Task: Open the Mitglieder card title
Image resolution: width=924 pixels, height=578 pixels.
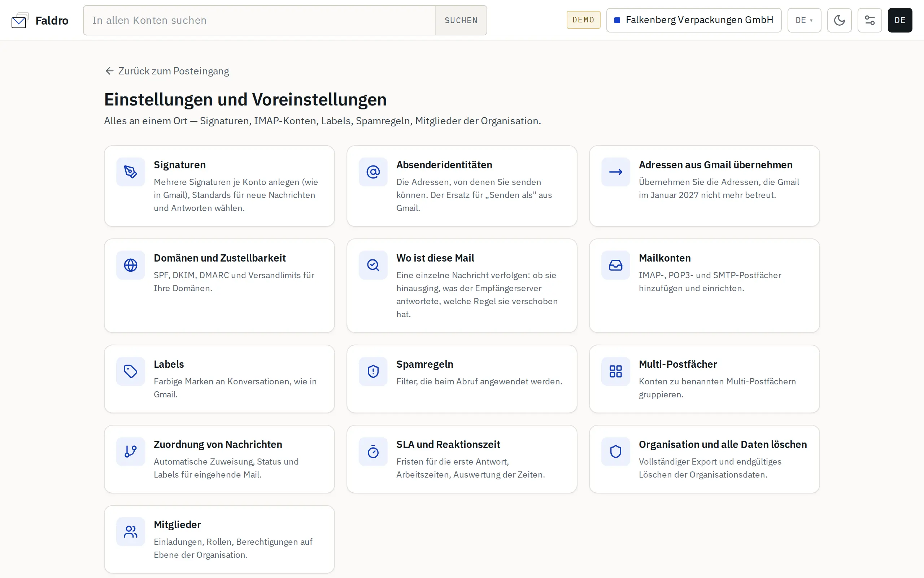Action: pyautogui.click(x=177, y=525)
